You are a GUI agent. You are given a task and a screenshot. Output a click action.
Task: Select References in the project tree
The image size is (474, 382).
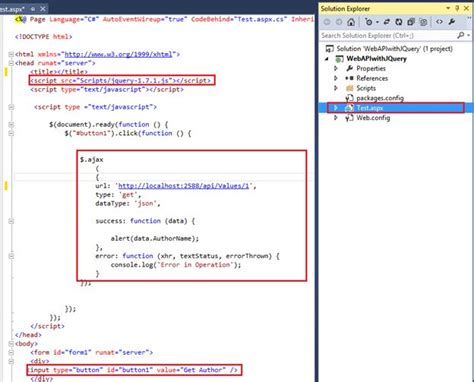click(x=372, y=78)
